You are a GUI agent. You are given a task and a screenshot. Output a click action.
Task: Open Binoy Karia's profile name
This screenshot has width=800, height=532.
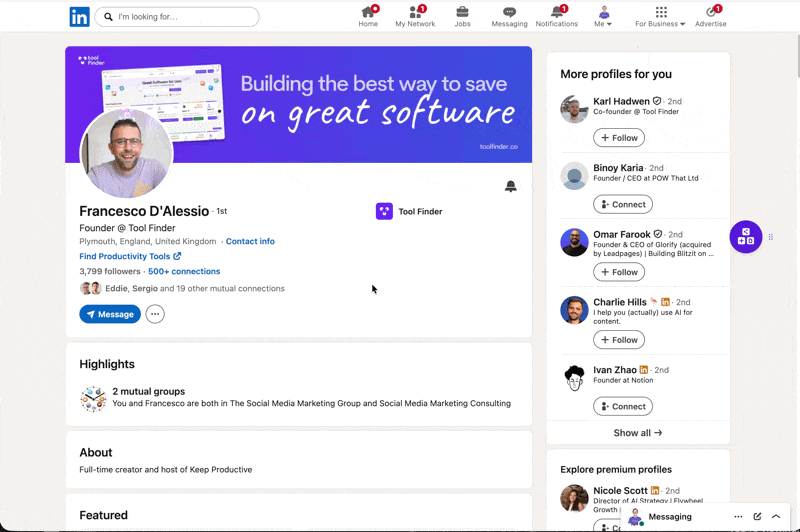(618, 168)
